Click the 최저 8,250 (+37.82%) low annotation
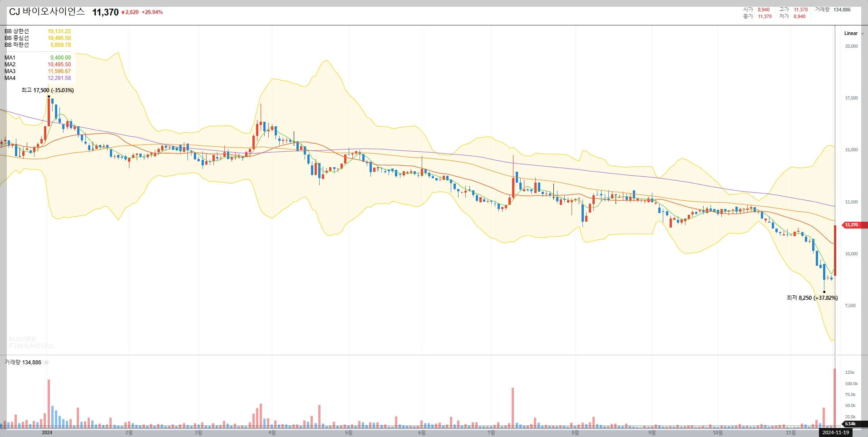This screenshot has width=868, height=437. [812, 298]
